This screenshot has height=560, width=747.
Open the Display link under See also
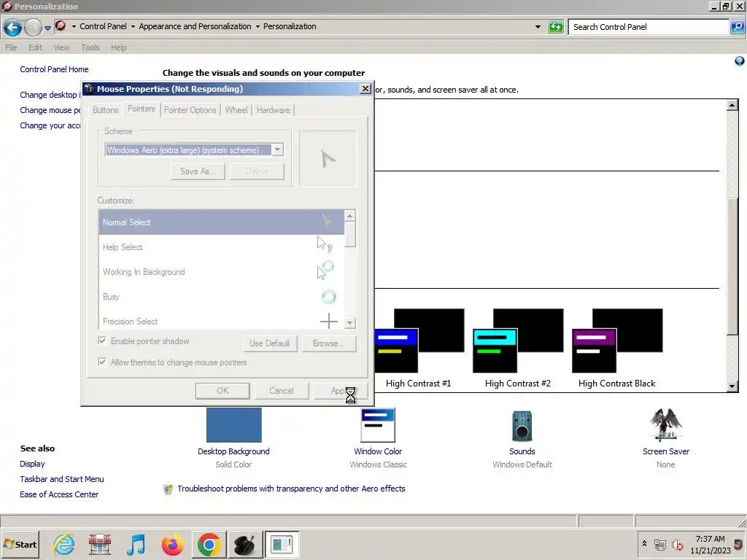[x=32, y=464]
